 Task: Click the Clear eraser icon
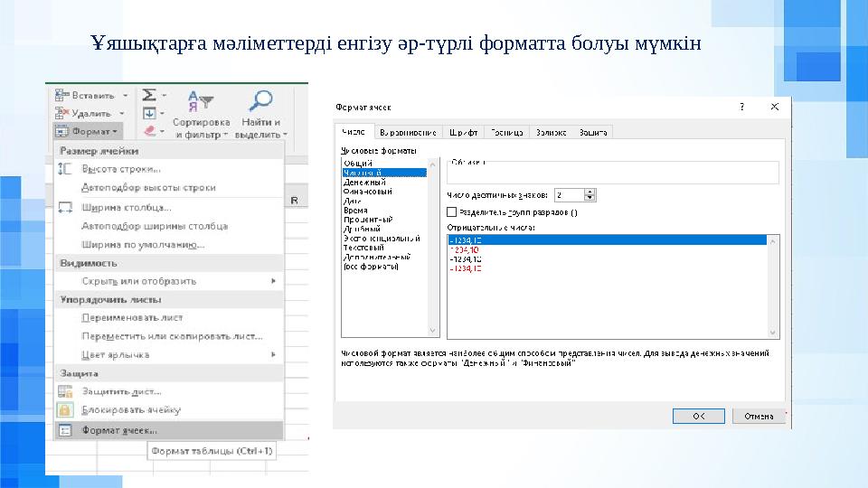(149, 131)
